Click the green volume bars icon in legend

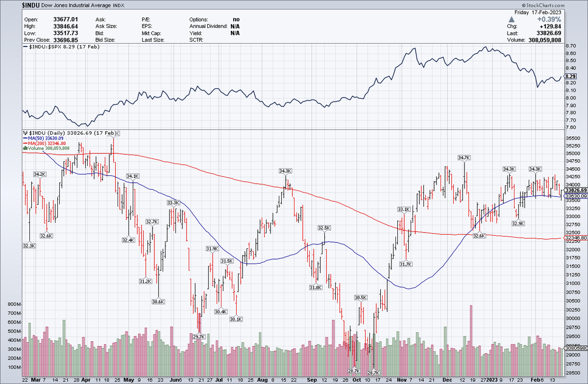click(25, 148)
